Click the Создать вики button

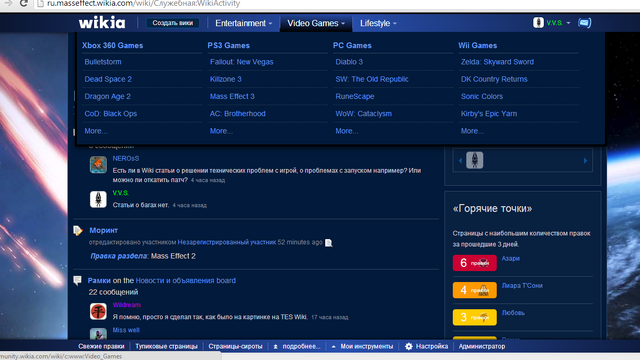point(173,23)
